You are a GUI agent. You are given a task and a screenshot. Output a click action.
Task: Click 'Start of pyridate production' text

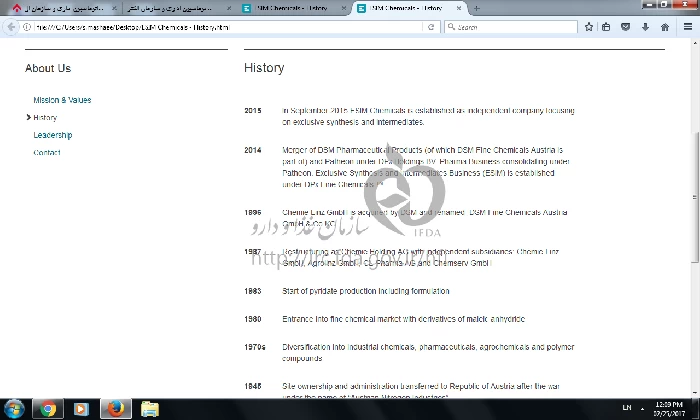click(x=329, y=291)
